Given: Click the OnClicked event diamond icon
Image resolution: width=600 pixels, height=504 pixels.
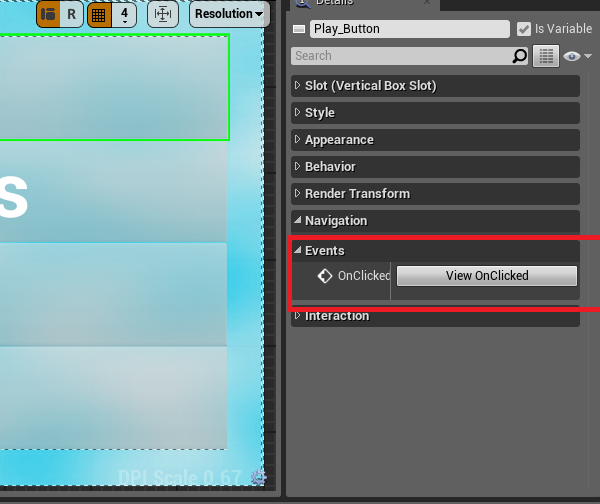Looking at the screenshot, I should [325, 276].
